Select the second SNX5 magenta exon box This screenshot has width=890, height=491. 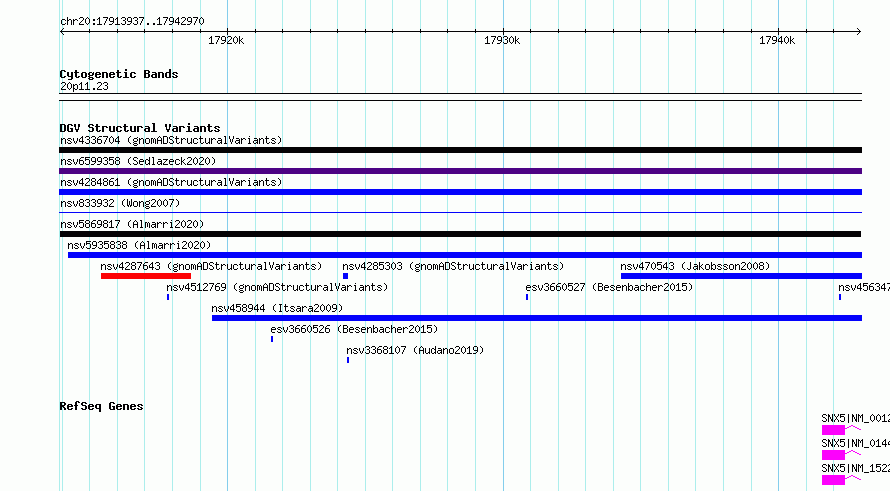833,455
